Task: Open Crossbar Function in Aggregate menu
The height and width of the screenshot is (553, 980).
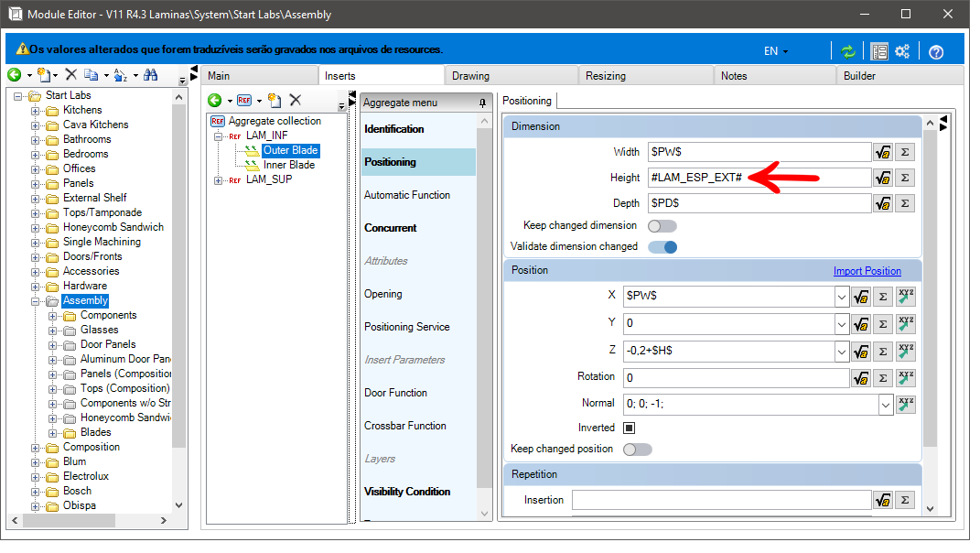Action: 405,426
